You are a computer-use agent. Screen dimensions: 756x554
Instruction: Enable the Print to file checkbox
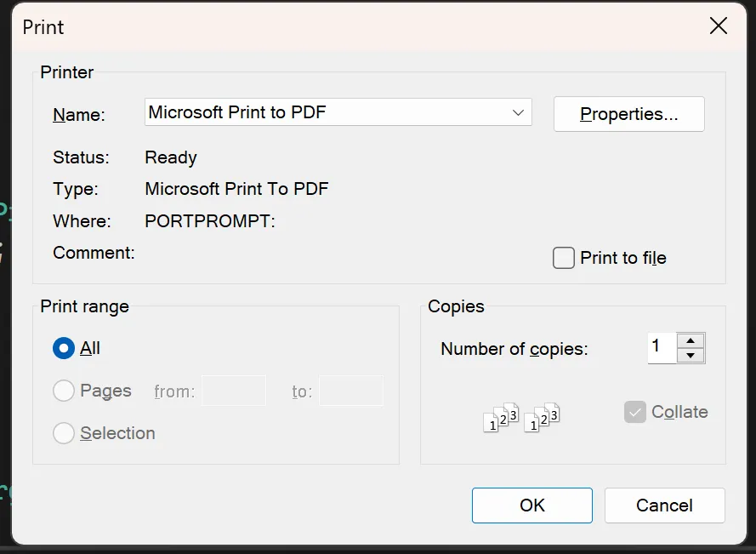coord(564,258)
